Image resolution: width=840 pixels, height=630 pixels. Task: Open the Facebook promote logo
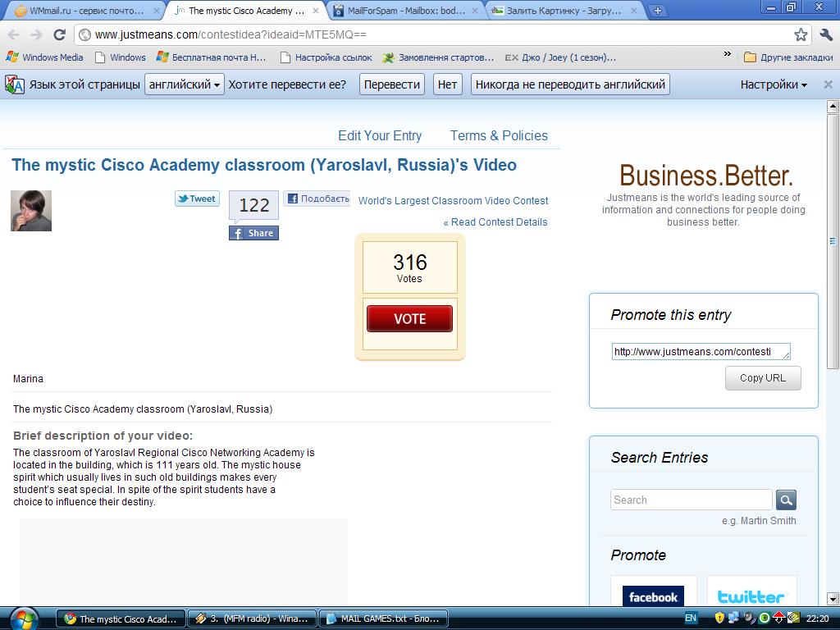pos(653,596)
